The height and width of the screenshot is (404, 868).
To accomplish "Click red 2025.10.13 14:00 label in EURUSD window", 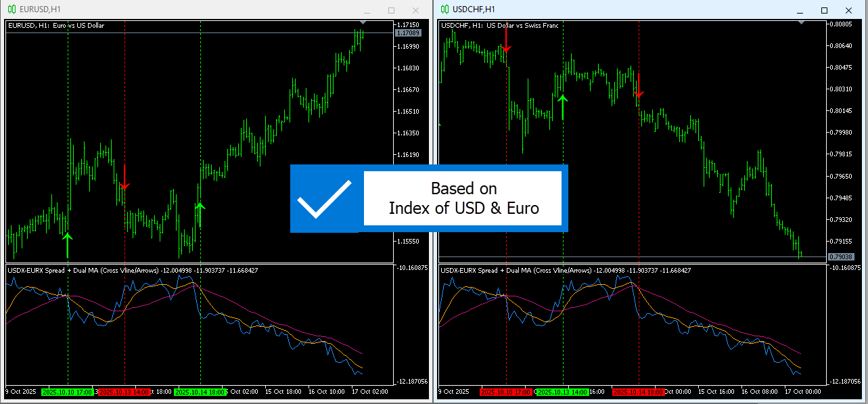I will click(x=124, y=392).
